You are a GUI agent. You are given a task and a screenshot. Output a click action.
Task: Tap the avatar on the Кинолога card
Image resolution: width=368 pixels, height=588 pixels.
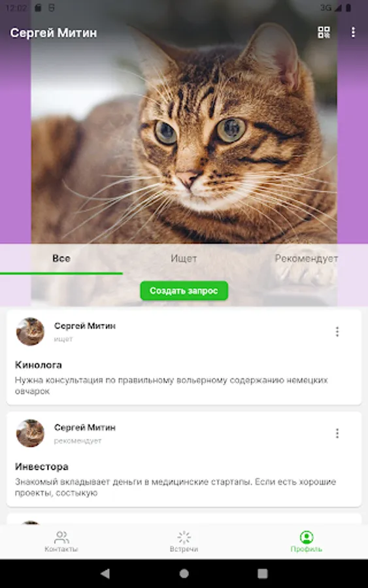point(30,331)
